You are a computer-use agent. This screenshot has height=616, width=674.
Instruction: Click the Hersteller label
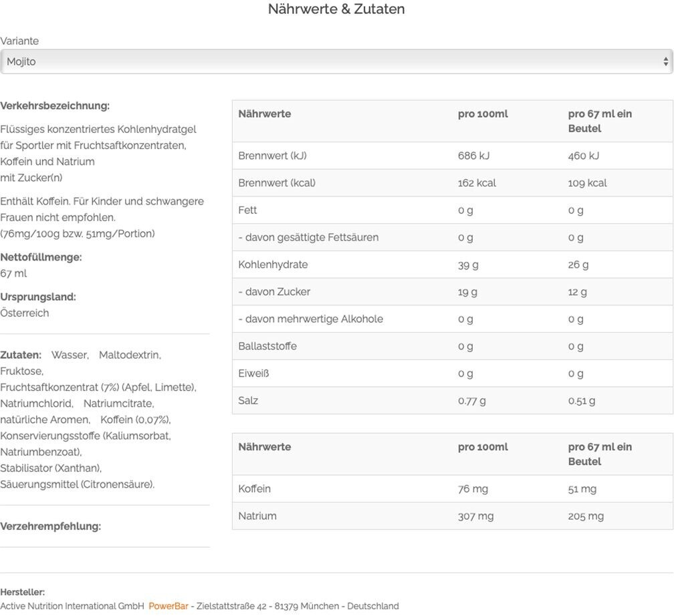pyautogui.click(x=23, y=593)
